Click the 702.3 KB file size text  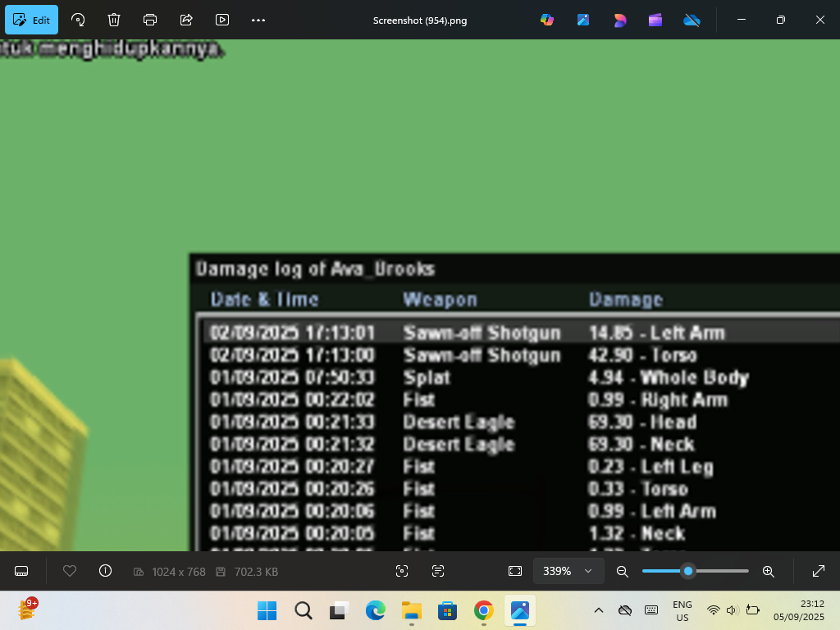tap(256, 572)
